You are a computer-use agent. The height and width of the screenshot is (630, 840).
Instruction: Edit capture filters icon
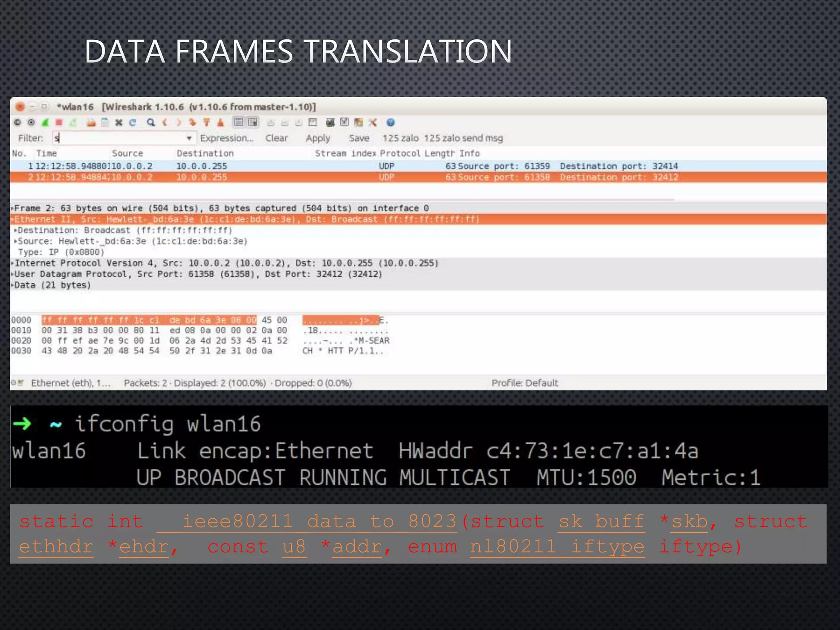coord(330,122)
